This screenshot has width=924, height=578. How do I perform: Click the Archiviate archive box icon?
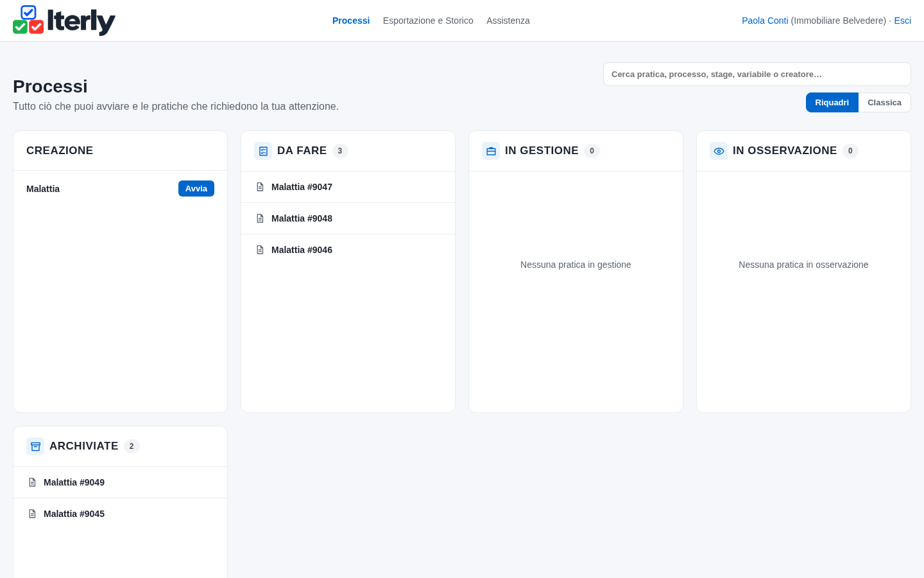pyautogui.click(x=35, y=446)
